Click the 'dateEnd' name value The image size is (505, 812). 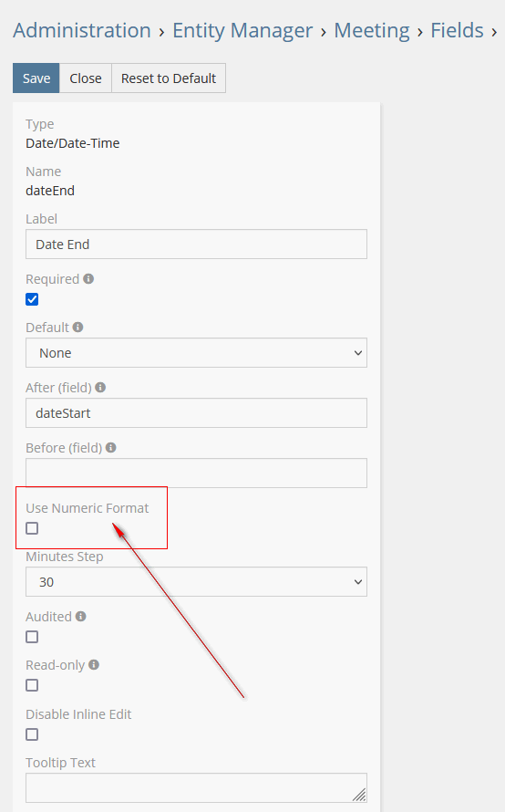click(x=50, y=191)
